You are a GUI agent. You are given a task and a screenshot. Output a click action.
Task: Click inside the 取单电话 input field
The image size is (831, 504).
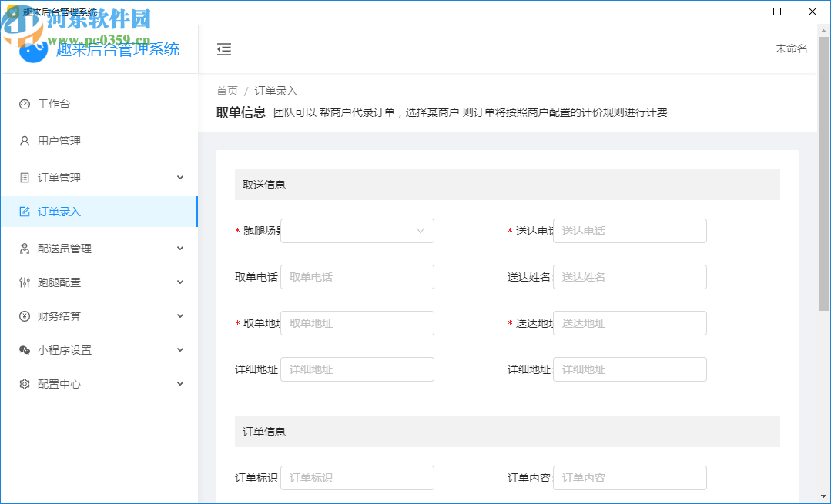(x=357, y=276)
